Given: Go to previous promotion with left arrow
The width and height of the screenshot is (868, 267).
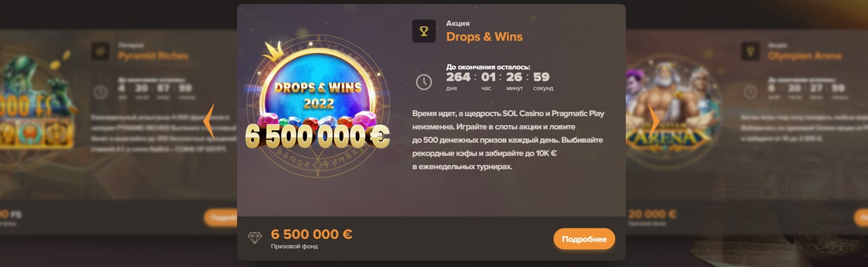Looking at the screenshot, I should pyautogui.click(x=208, y=121).
